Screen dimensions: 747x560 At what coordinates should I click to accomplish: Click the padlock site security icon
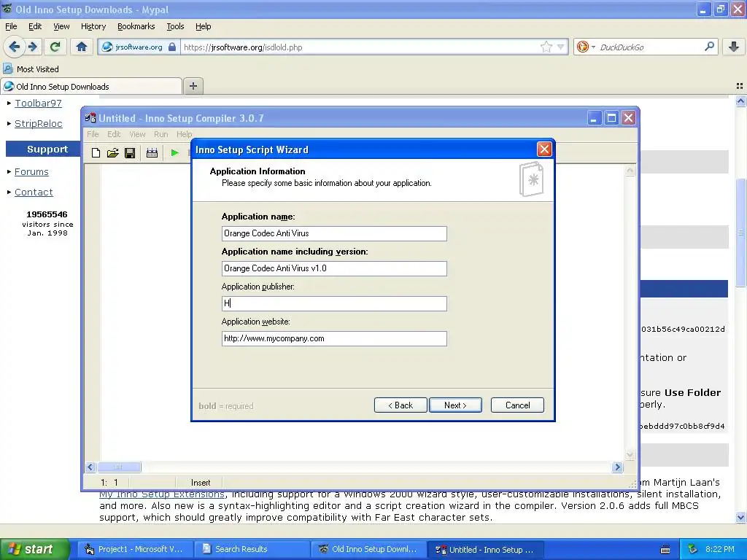[172, 47]
